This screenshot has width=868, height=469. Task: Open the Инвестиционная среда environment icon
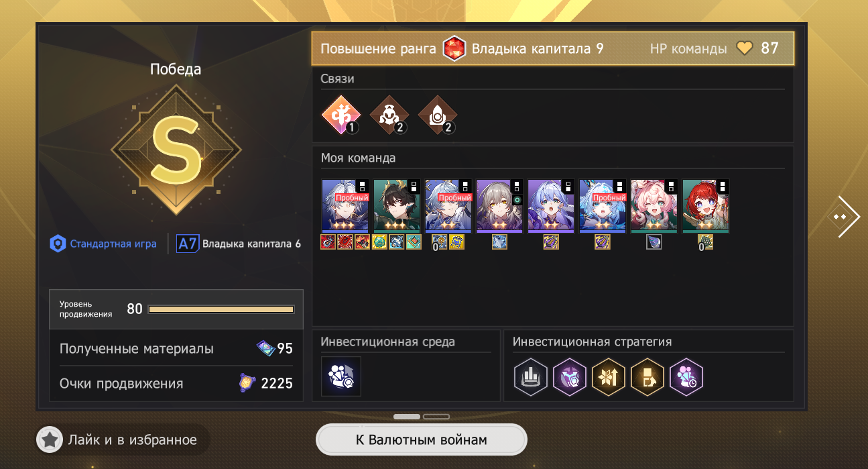click(341, 376)
